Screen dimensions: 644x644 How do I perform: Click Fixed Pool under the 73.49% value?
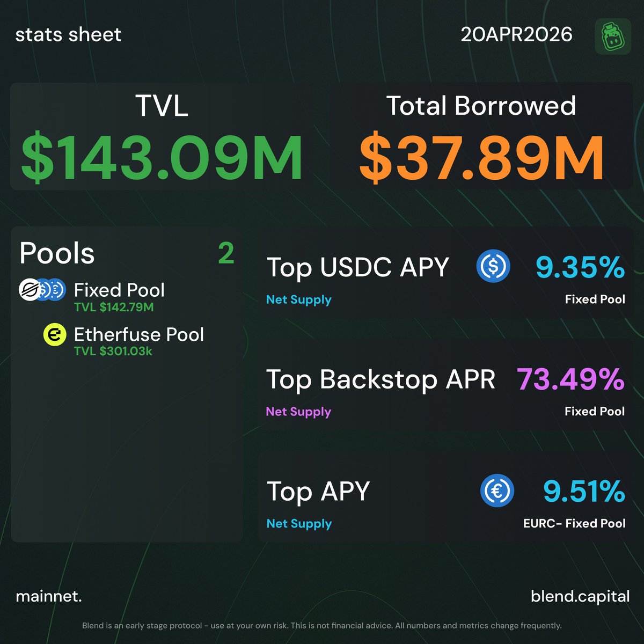[x=595, y=411]
